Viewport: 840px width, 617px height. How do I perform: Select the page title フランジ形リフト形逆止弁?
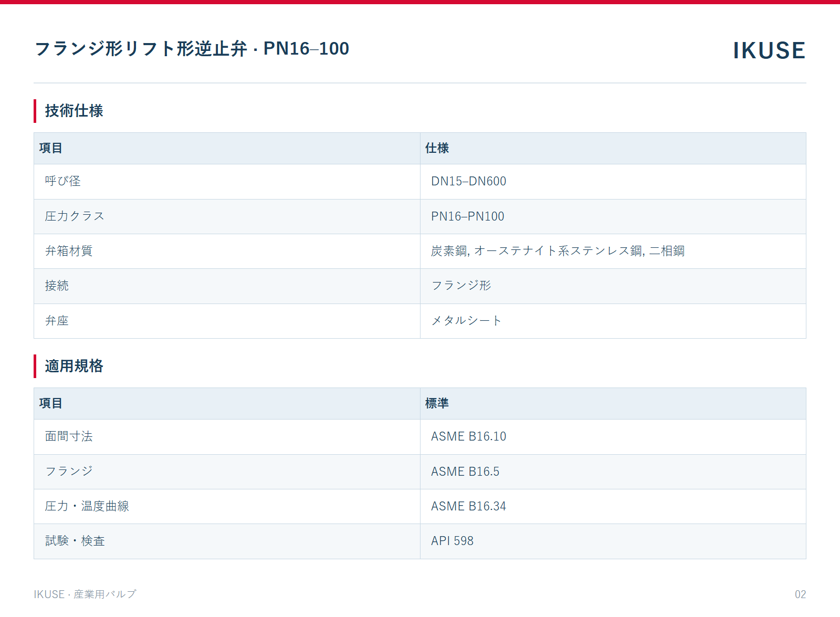click(141, 48)
